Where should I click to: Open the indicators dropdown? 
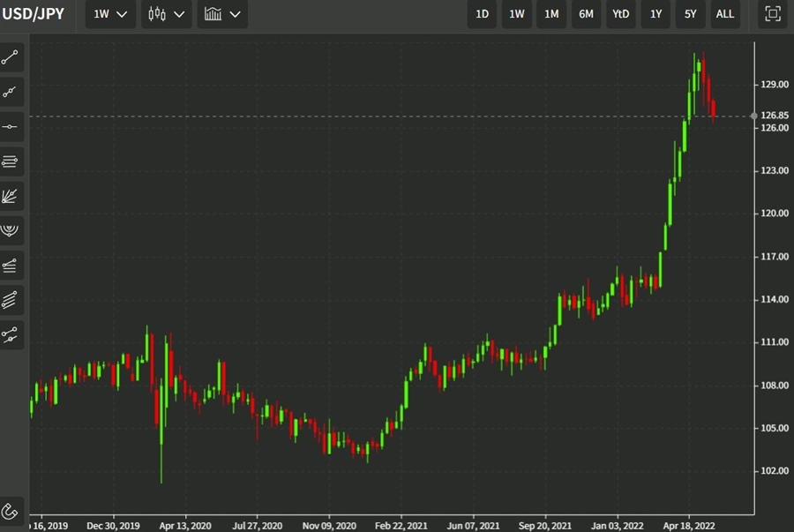pos(222,14)
